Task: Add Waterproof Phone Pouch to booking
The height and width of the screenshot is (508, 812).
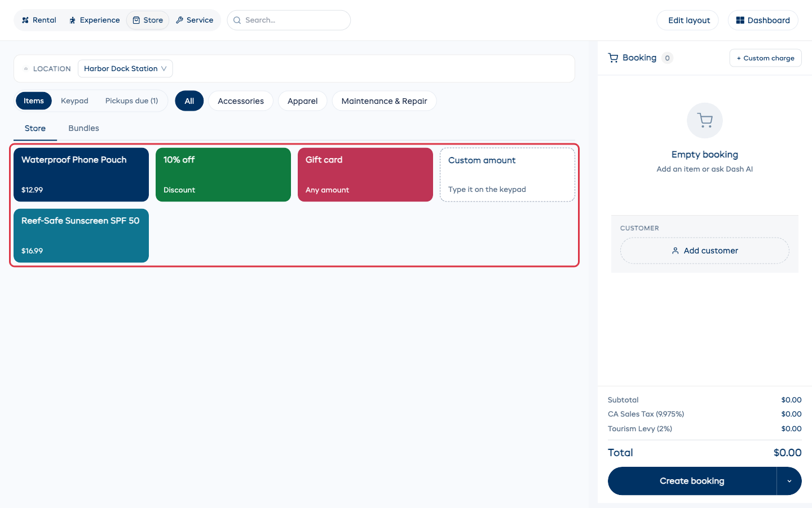Action: (x=81, y=174)
